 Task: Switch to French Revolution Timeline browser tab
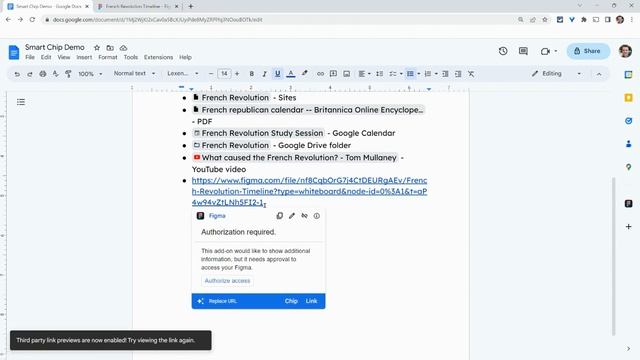click(138, 7)
